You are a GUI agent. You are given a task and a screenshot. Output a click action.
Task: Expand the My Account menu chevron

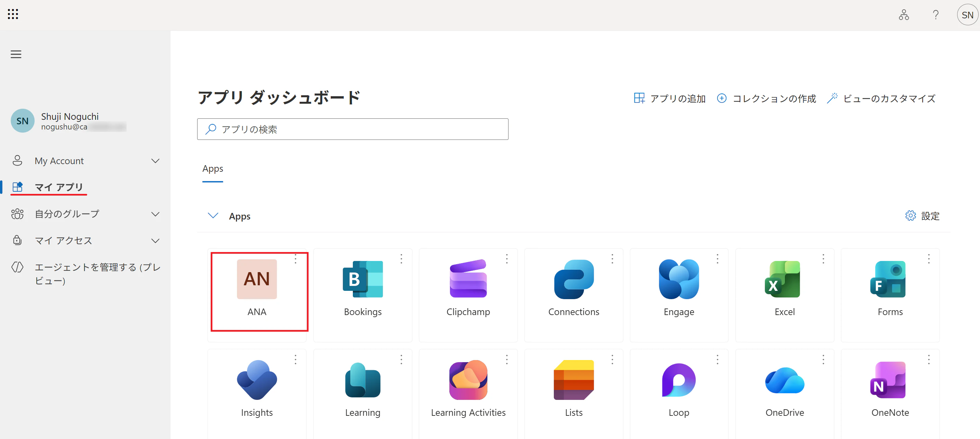155,161
